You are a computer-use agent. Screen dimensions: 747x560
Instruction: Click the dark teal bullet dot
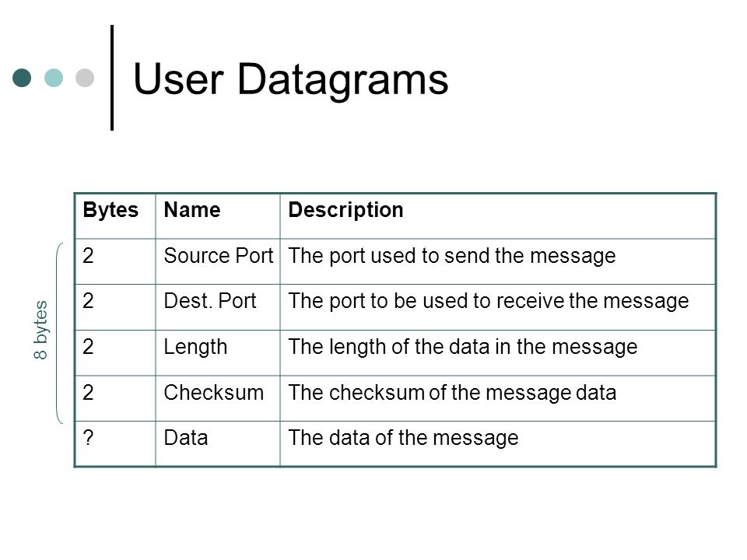(x=22, y=78)
